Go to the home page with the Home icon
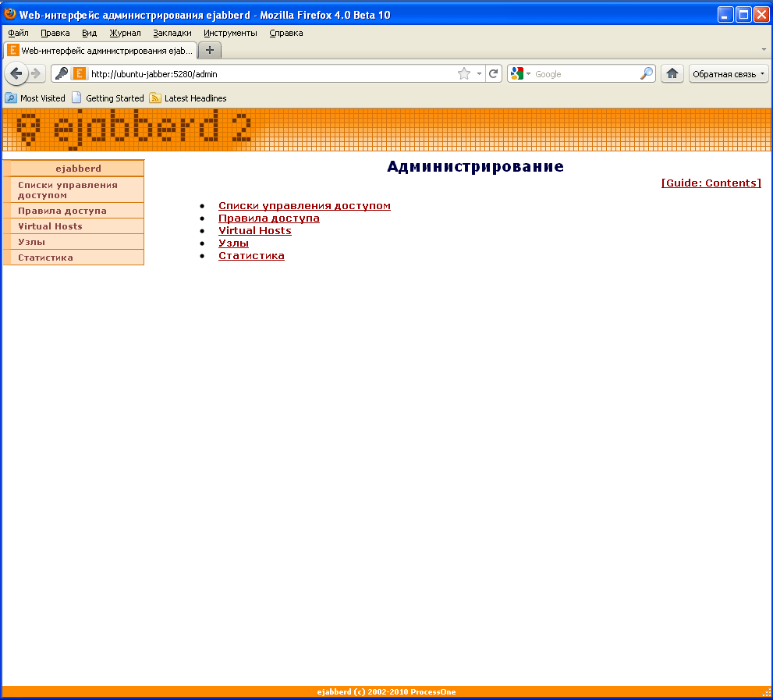773x700 pixels. point(672,74)
